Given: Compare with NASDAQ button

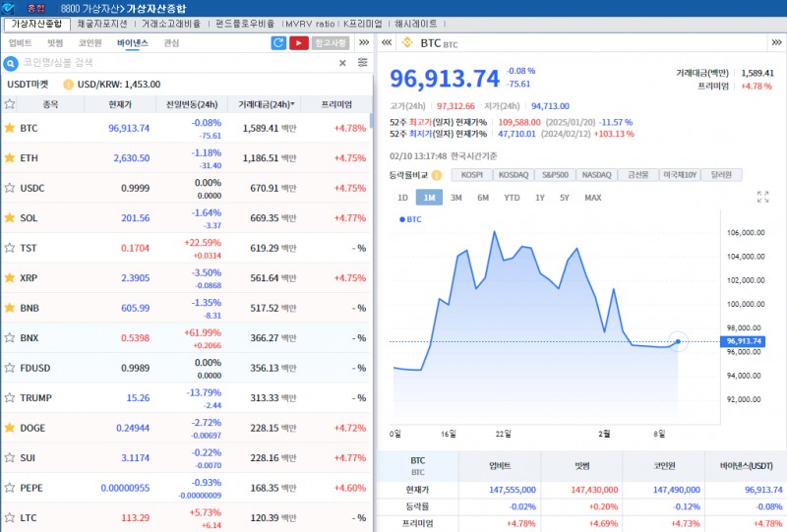Looking at the screenshot, I should click(x=597, y=175).
